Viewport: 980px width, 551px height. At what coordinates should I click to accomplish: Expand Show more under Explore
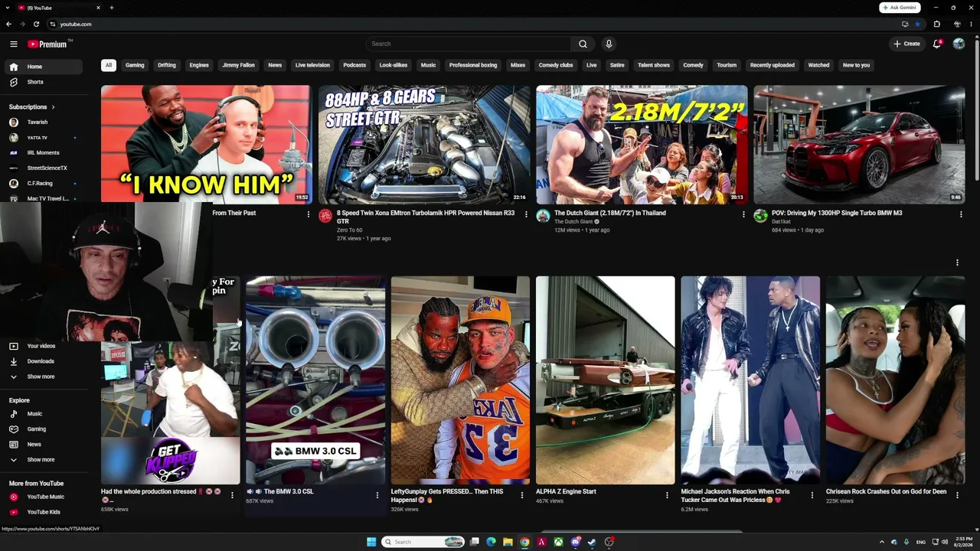[42, 460]
